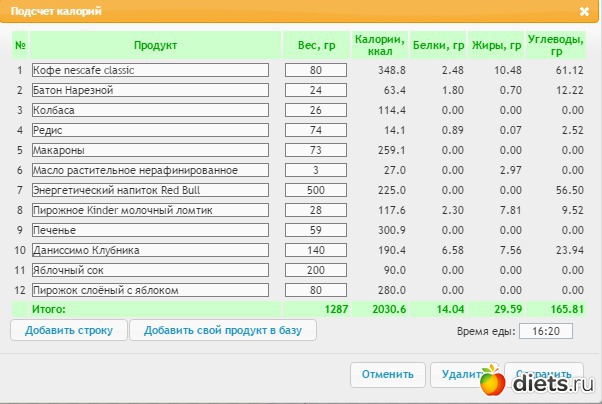
Task: Click the total weight value 1287
Action: [x=336, y=309]
